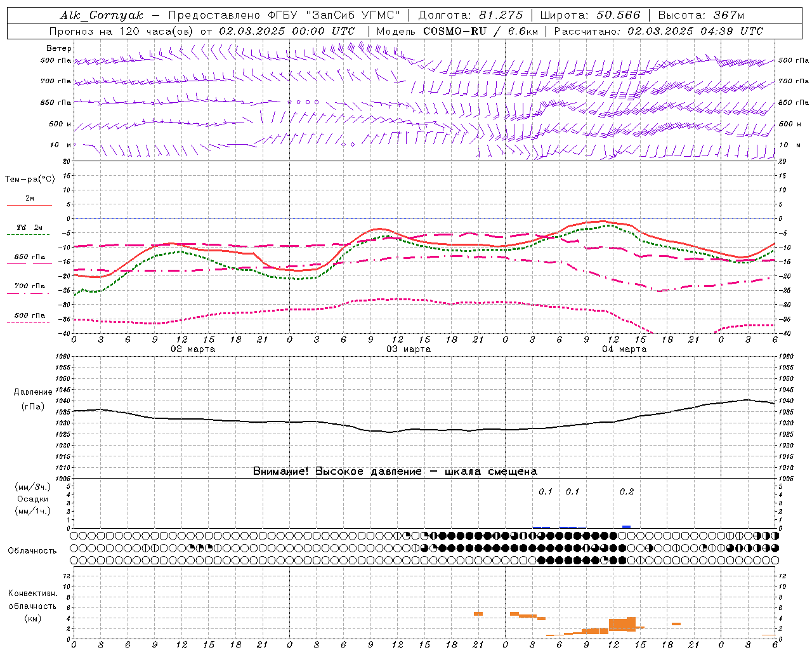Viewport: 812px width, 650px height.
Task: Click the left-axis 1060 pressure tick label
Action: click(63, 357)
